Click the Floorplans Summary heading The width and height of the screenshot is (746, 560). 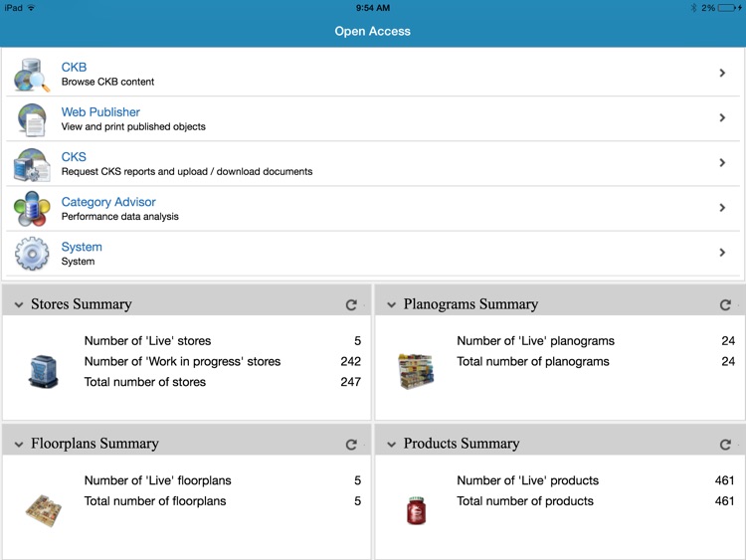click(94, 444)
